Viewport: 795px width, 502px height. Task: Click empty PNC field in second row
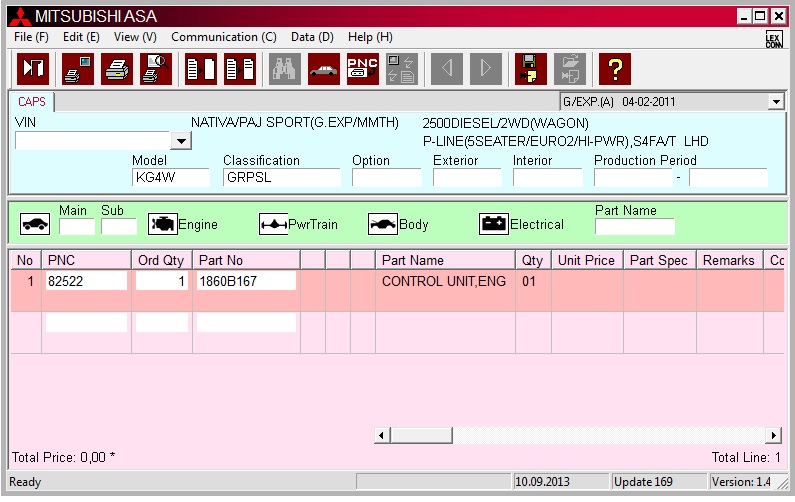pos(86,322)
